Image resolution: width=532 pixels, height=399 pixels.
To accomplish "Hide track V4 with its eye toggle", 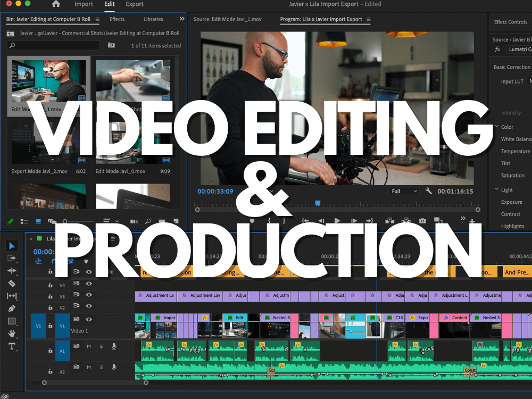I will point(89,284).
